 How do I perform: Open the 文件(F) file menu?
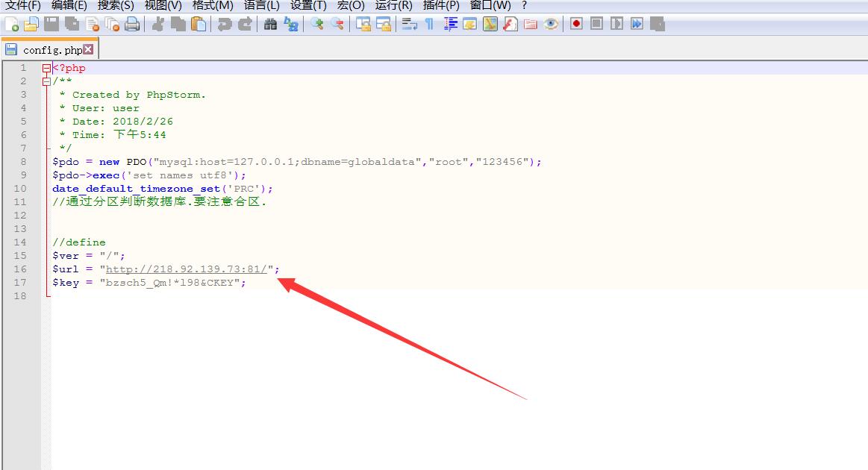pos(23,5)
